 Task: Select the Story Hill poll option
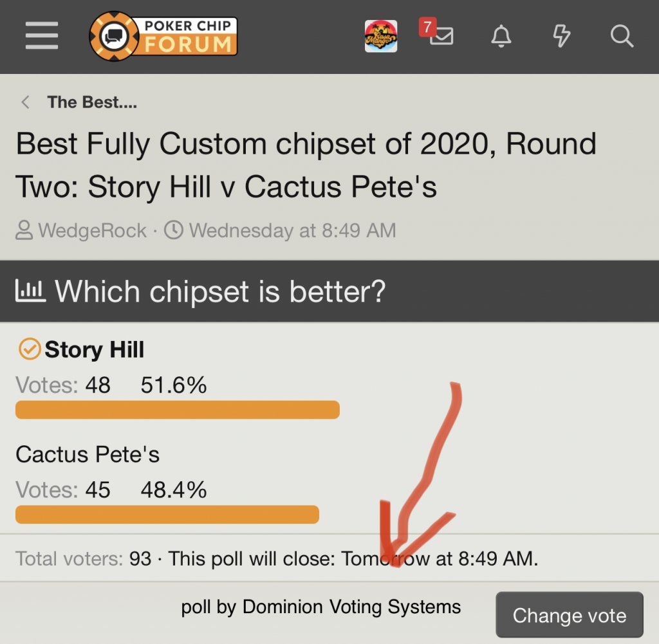coord(95,350)
